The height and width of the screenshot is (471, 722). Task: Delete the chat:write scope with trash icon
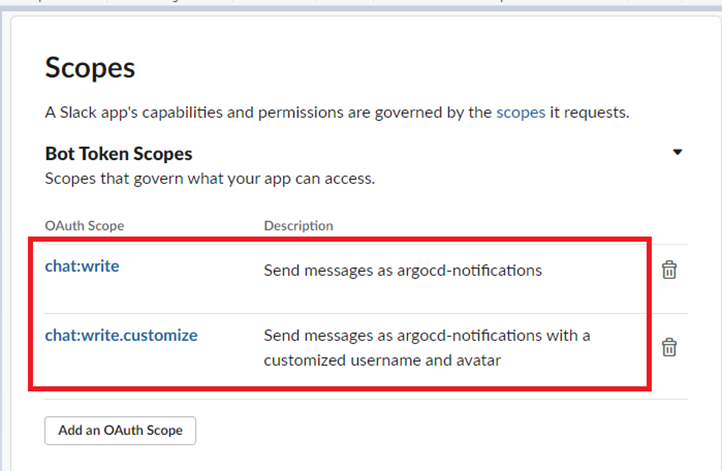pyautogui.click(x=670, y=270)
